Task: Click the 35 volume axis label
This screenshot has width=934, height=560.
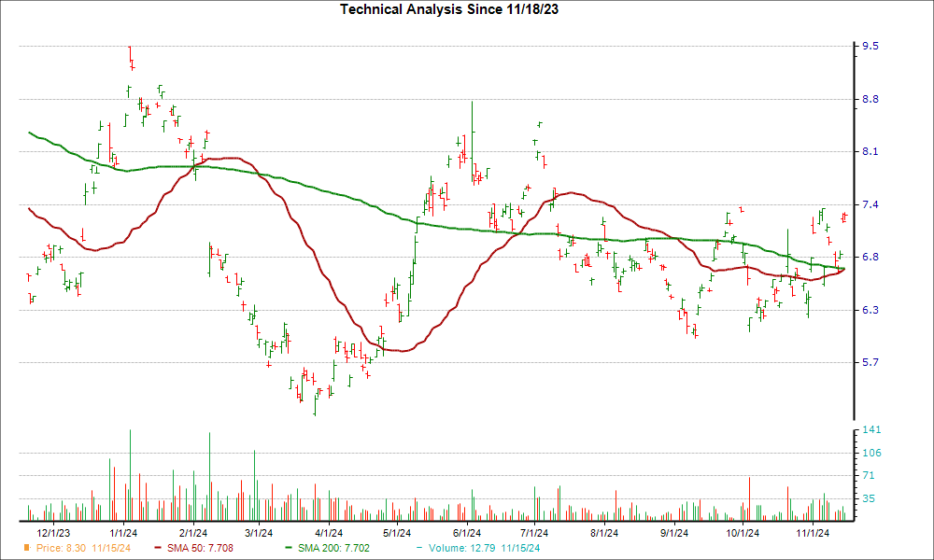Action: coord(869,498)
